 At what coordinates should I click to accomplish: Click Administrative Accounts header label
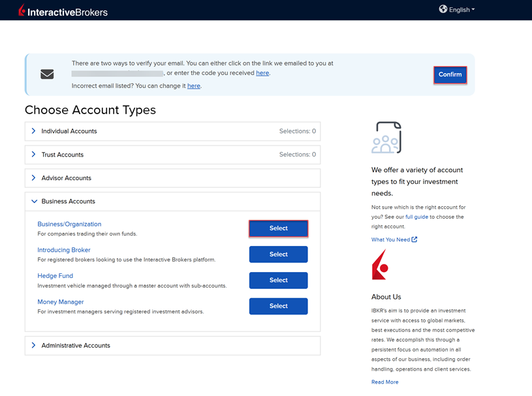coord(76,346)
